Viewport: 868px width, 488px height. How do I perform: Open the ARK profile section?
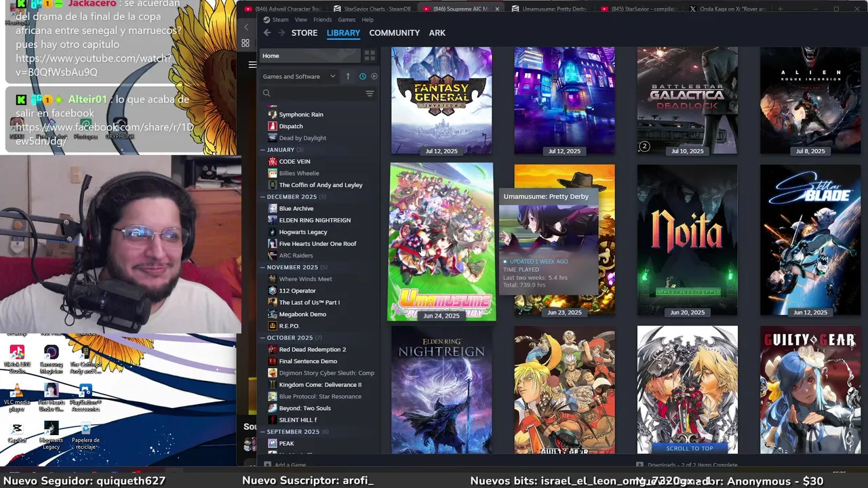click(x=437, y=33)
